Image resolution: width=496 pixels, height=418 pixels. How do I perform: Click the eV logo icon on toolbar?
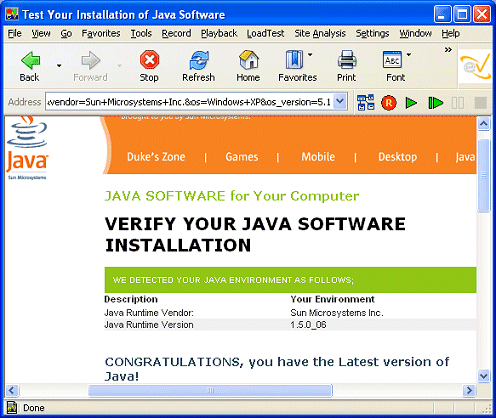[x=475, y=67]
